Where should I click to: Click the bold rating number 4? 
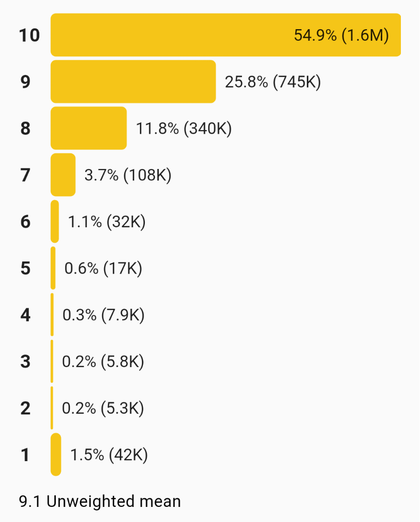25,315
